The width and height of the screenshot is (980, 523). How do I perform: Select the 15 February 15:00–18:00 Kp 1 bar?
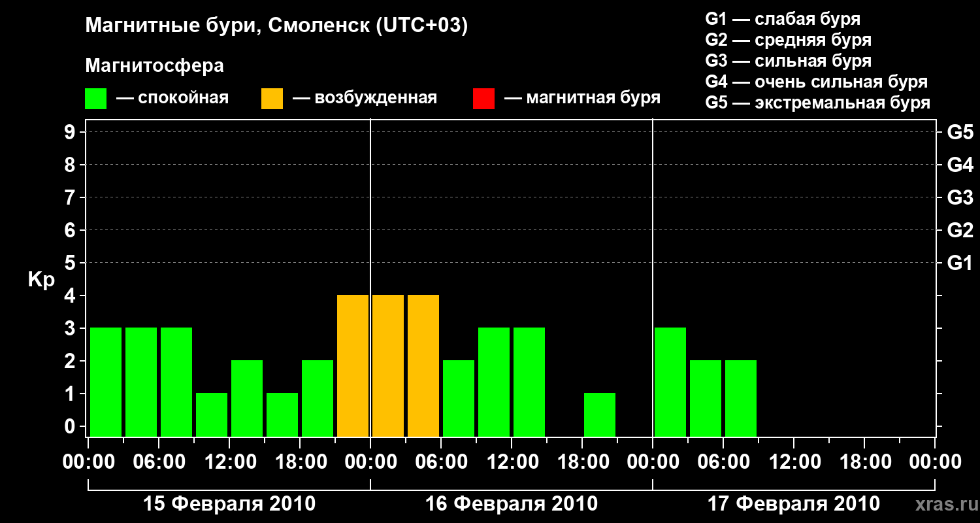[282, 414]
